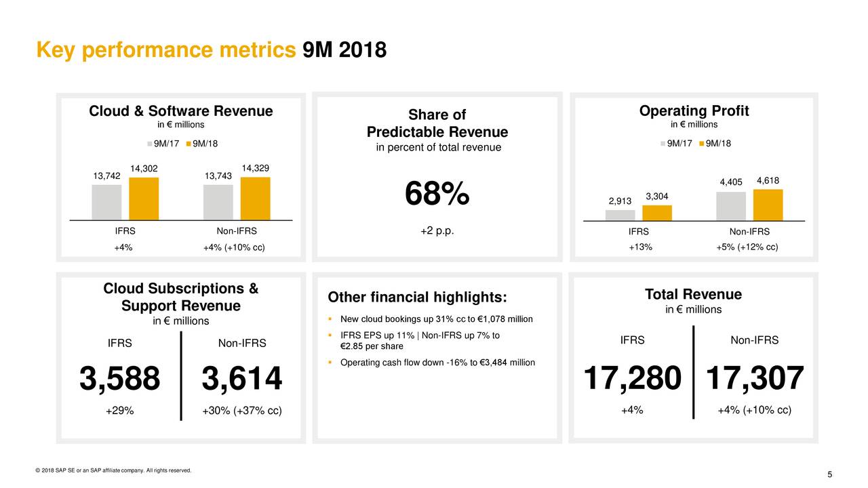The image size is (868, 488).
Task: Click 'in percent of total revenue' subtitle
Action: (438, 148)
